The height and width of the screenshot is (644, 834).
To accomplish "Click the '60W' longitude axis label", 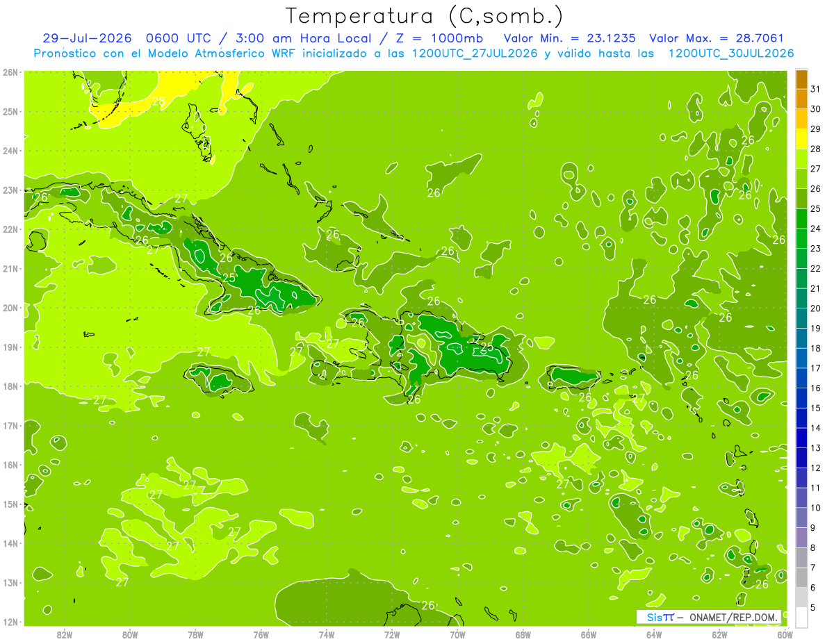I will point(785,635).
